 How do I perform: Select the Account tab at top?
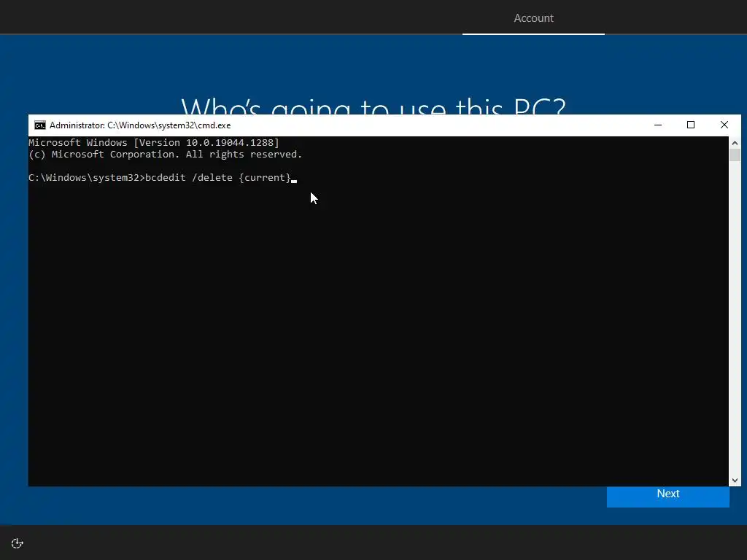pos(533,18)
